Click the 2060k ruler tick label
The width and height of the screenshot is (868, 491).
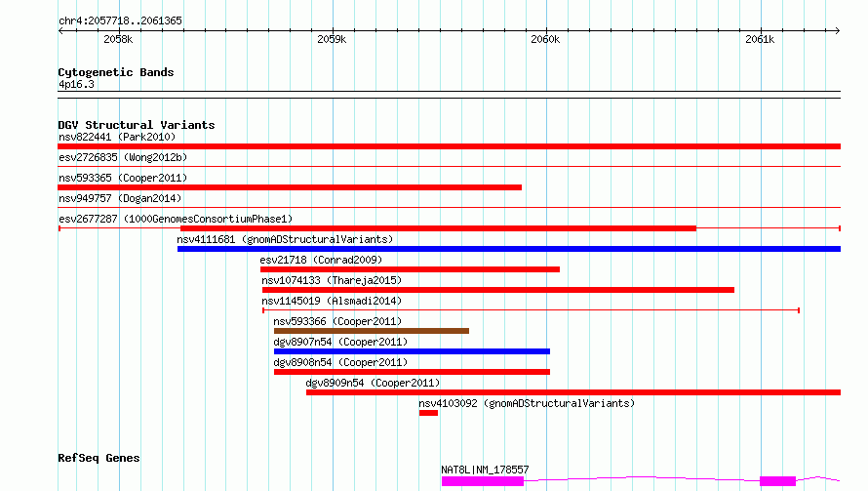[545, 39]
